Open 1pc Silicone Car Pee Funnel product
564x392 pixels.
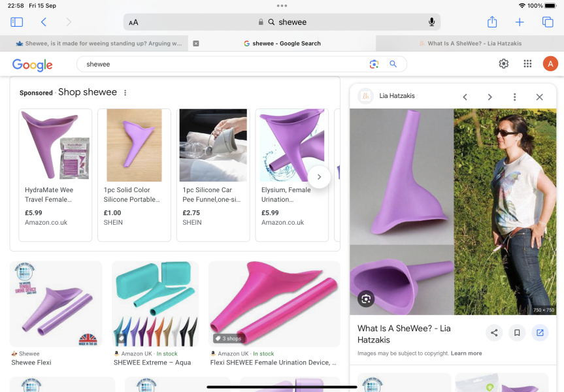click(x=213, y=175)
